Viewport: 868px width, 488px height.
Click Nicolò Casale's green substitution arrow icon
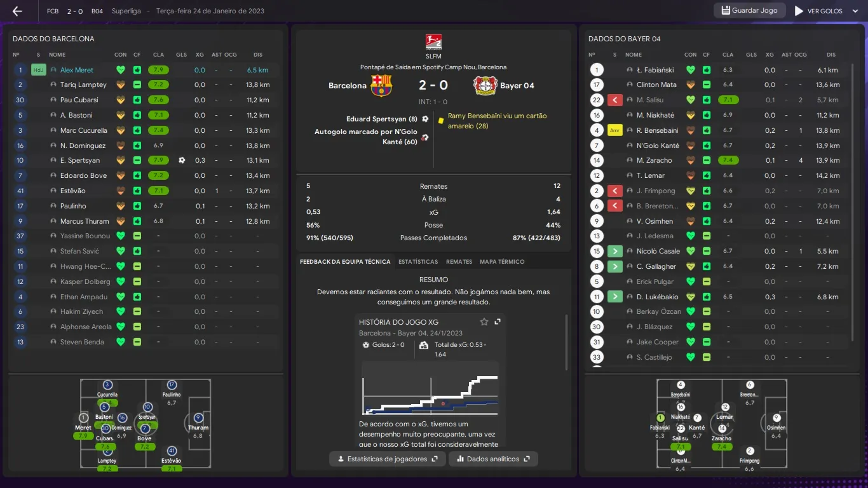click(x=614, y=251)
